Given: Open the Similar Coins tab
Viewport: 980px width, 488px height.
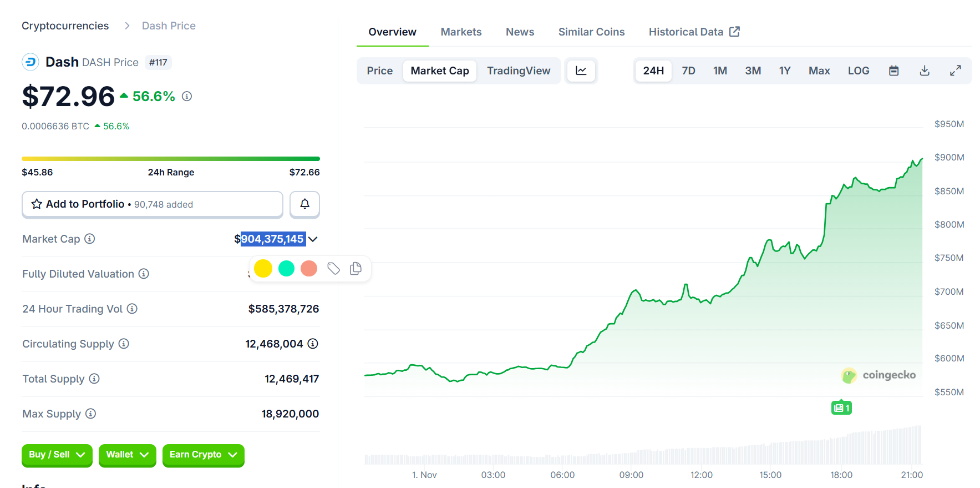Looking at the screenshot, I should click(x=591, y=32).
